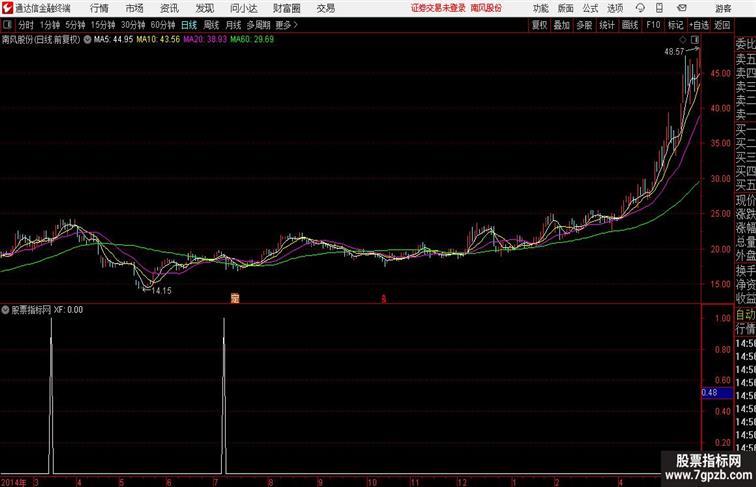Click the MA60: 29.69 label
The height and width of the screenshot is (487, 756).
[x=252, y=40]
